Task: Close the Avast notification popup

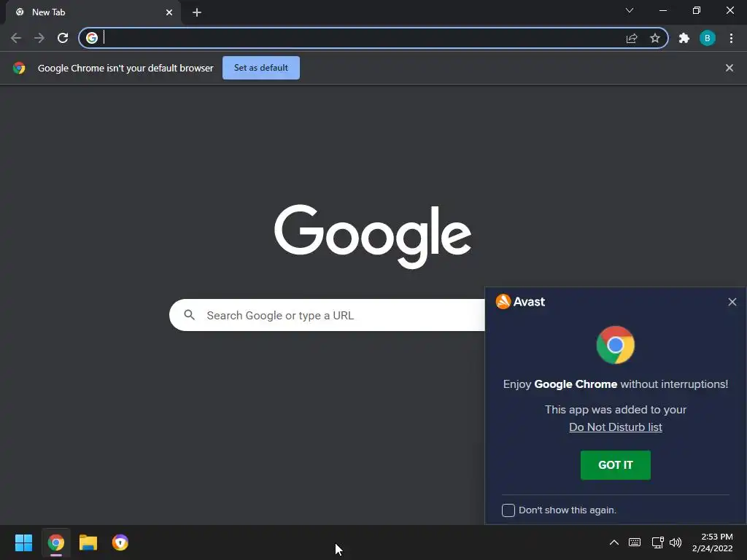Action: click(x=732, y=302)
